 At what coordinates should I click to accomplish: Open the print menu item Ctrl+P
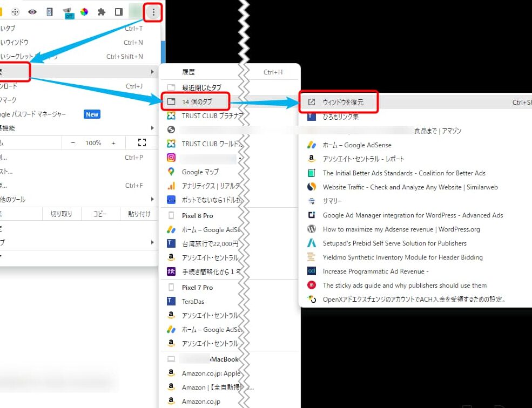coord(79,158)
